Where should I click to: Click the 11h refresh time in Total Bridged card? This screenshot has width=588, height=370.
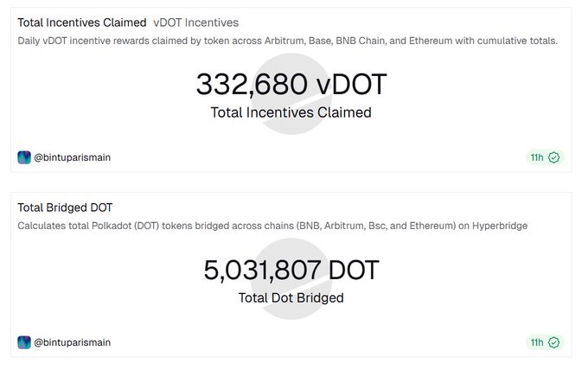point(537,342)
